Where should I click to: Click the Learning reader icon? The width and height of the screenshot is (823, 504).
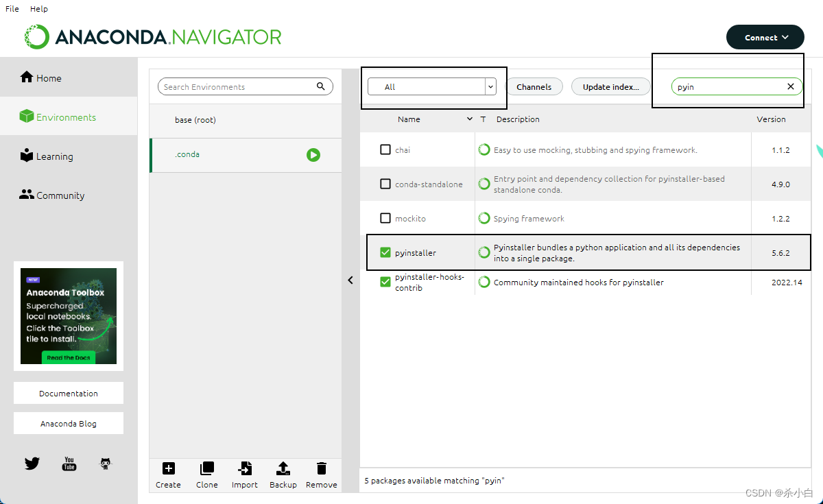click(27, 155)
